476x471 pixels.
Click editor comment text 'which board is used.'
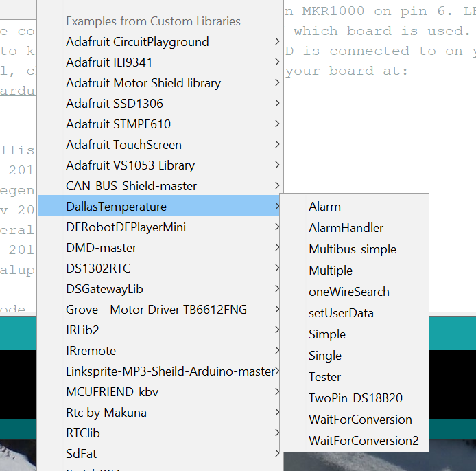coord(382,31)
